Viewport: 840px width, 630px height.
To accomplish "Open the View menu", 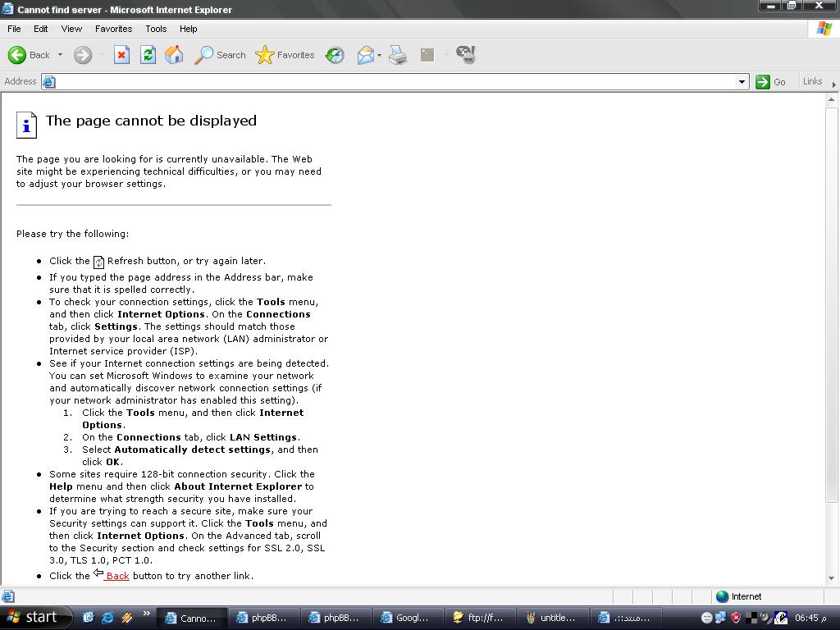I will point(71,29).
